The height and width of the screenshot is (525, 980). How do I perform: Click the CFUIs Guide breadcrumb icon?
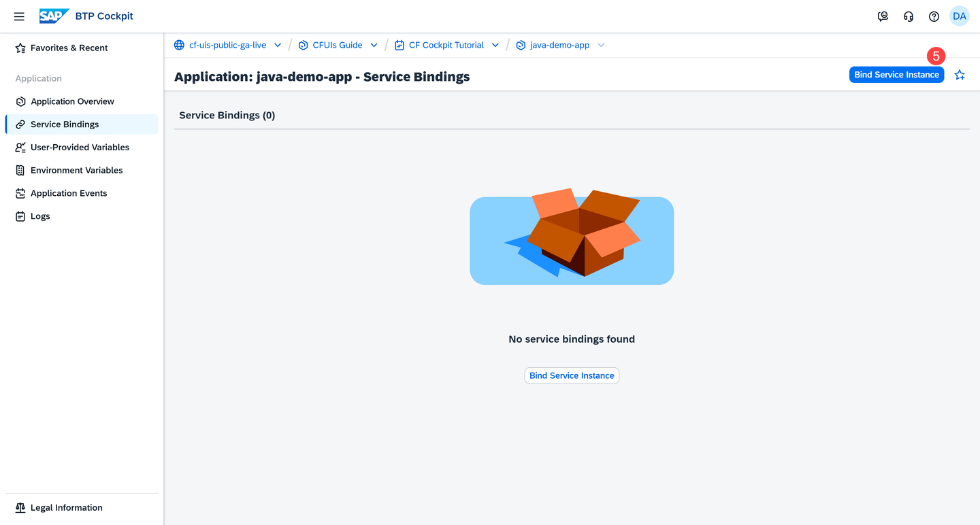click(304, 45)
